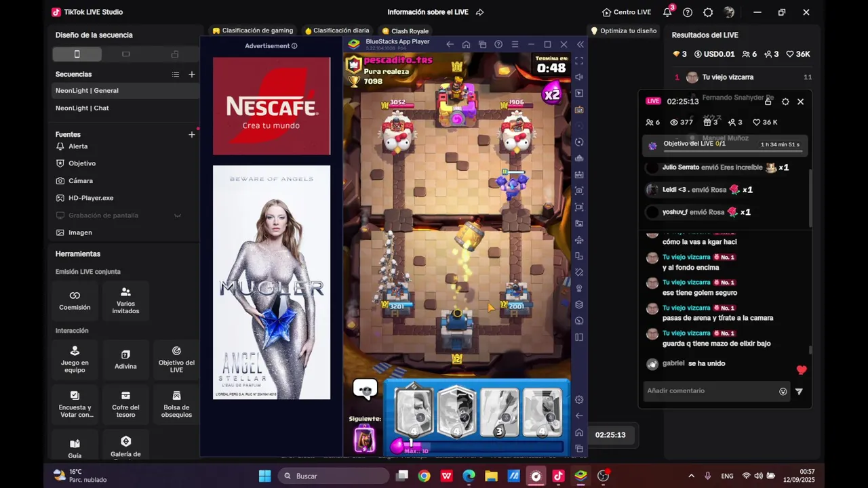Viewport: 868px width, 488px height.
Task: Open the Juego en equipo tool
Action: (x=75, y=359)
